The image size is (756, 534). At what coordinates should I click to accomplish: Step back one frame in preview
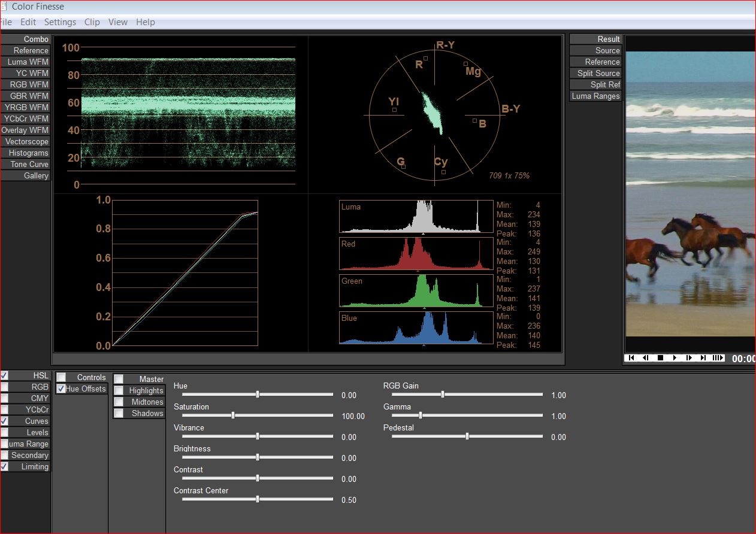tap(646, 358)
